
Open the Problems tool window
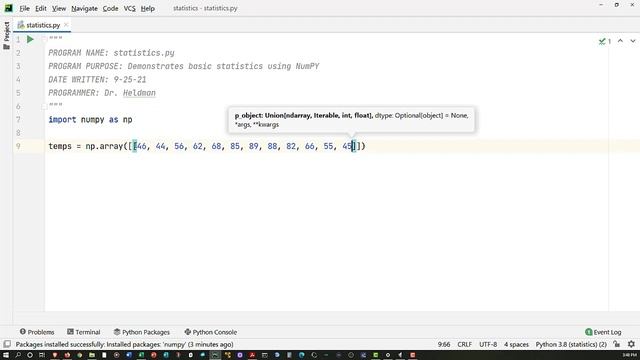pyautogui.click(x=37, y=332)
